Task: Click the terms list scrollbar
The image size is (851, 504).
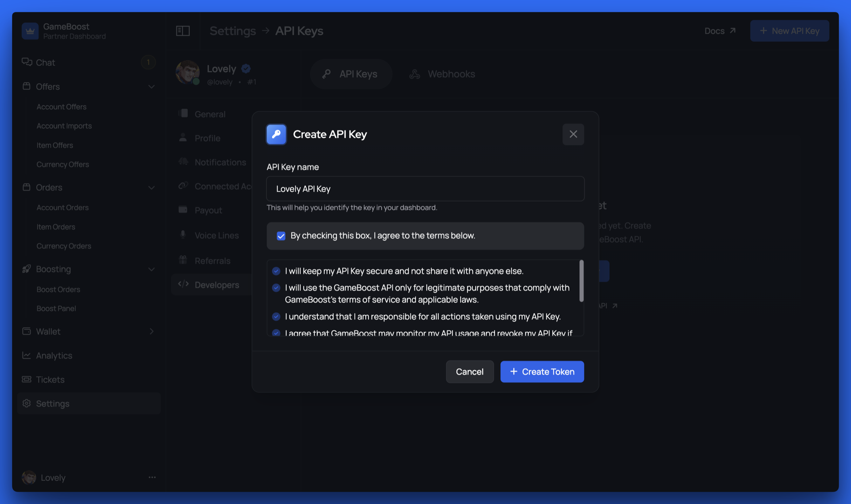Action: tap(581, 281)
